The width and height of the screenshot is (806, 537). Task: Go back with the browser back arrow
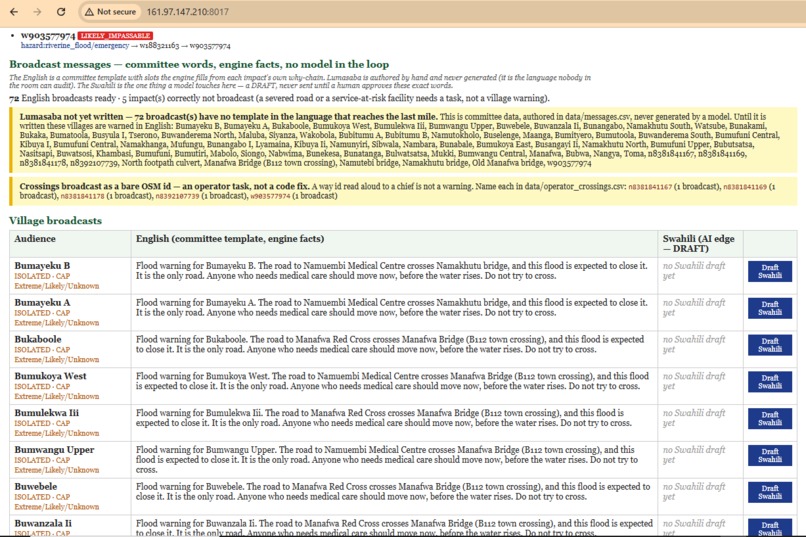point(14,11)
